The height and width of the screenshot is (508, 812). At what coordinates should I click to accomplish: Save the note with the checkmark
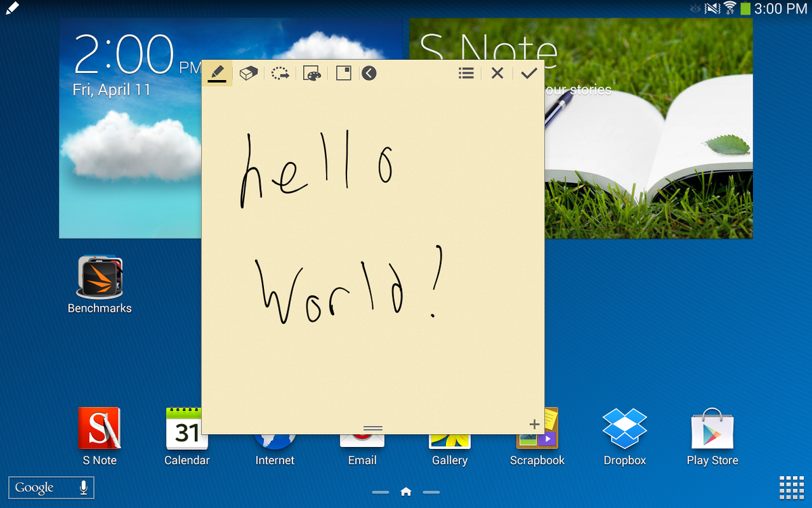tap(529, 73)
